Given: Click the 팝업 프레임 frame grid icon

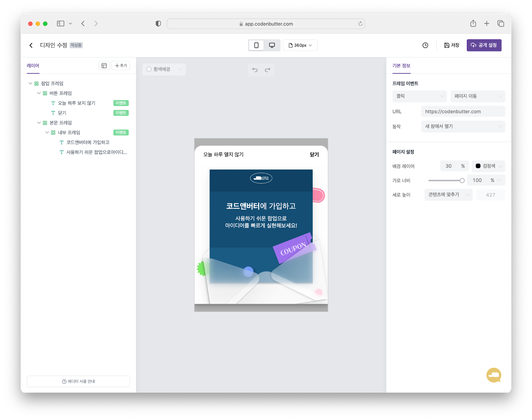Looking at the screenshot, I should click(37, 84).
